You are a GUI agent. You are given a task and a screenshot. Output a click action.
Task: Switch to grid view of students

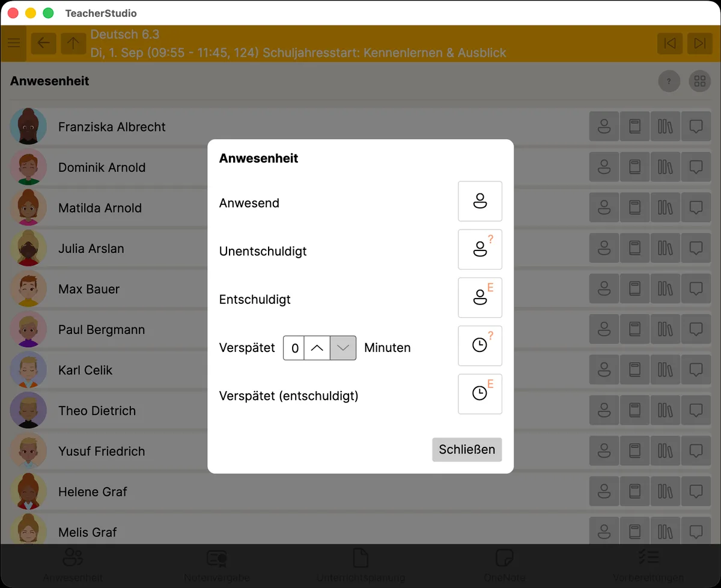pos(699,81)
